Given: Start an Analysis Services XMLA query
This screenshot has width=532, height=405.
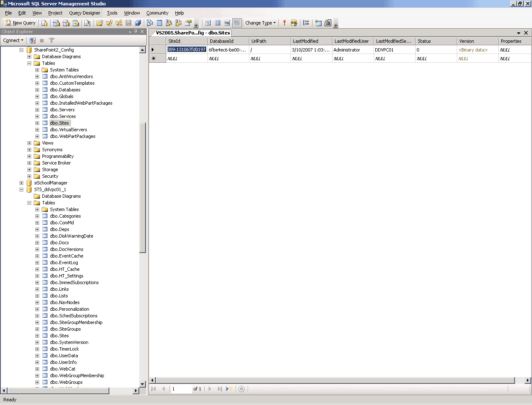Looking at the screenshot, I should (76, 23).
